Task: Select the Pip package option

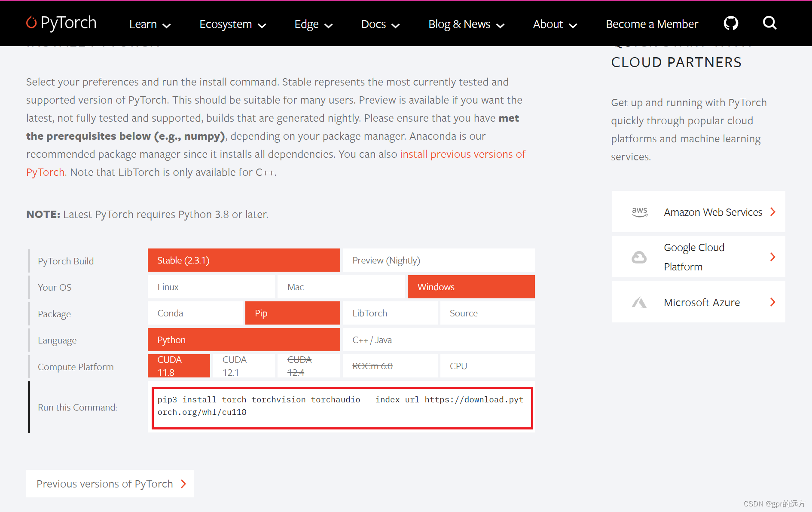Action: 293,313
